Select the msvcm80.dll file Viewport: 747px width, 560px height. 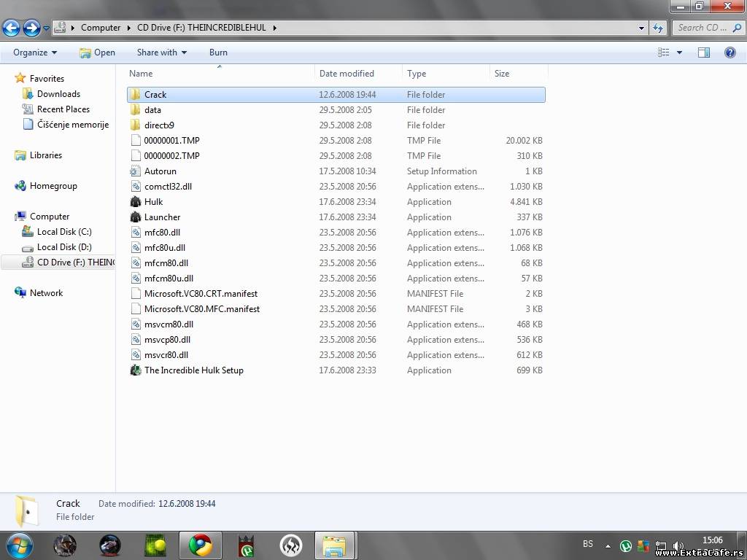point(336,324)
